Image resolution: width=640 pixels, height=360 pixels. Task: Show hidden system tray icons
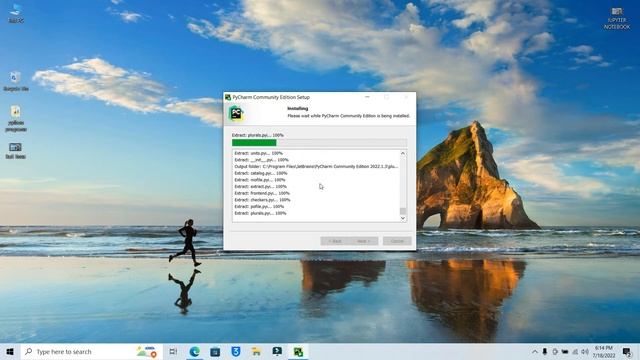(x=534, y=351)
